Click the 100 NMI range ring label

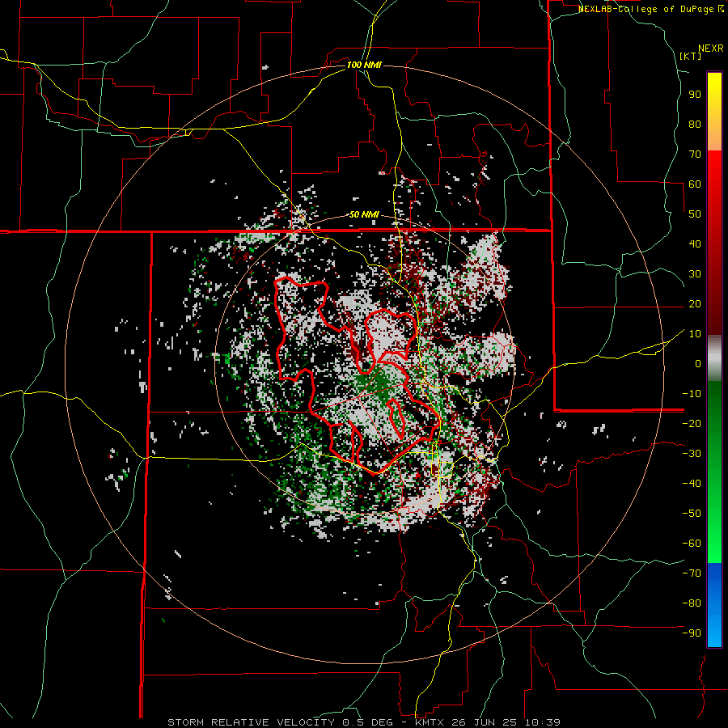point(364,65)
